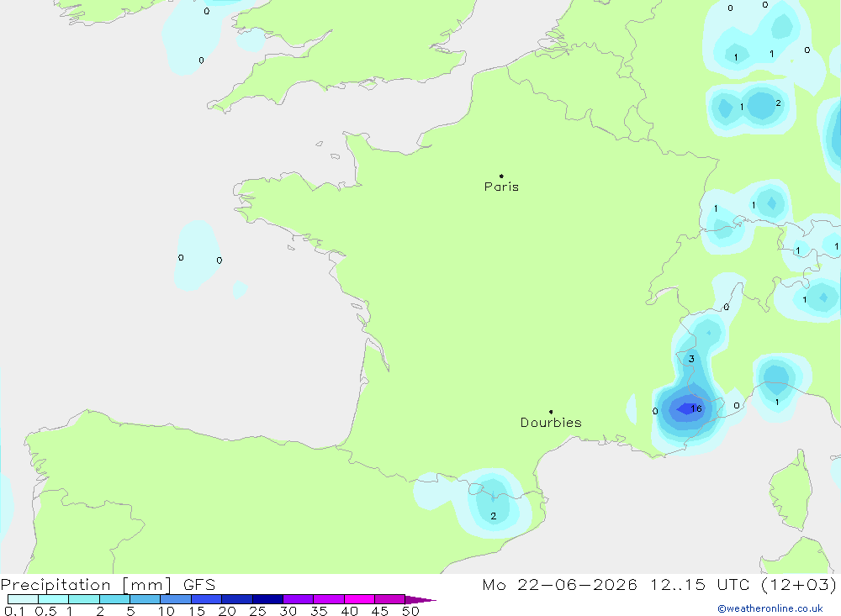Click the legend scale label '35'
Image resolution: width=841 pixels, height=616 pixels.
click(x=319, y=611)
